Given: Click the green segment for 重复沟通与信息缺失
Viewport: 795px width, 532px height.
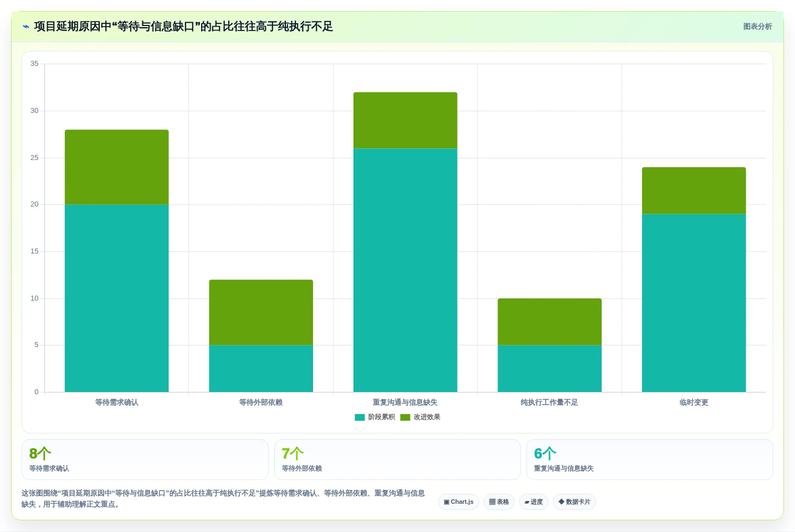Looking at the screenshot, I should point(406,120).
